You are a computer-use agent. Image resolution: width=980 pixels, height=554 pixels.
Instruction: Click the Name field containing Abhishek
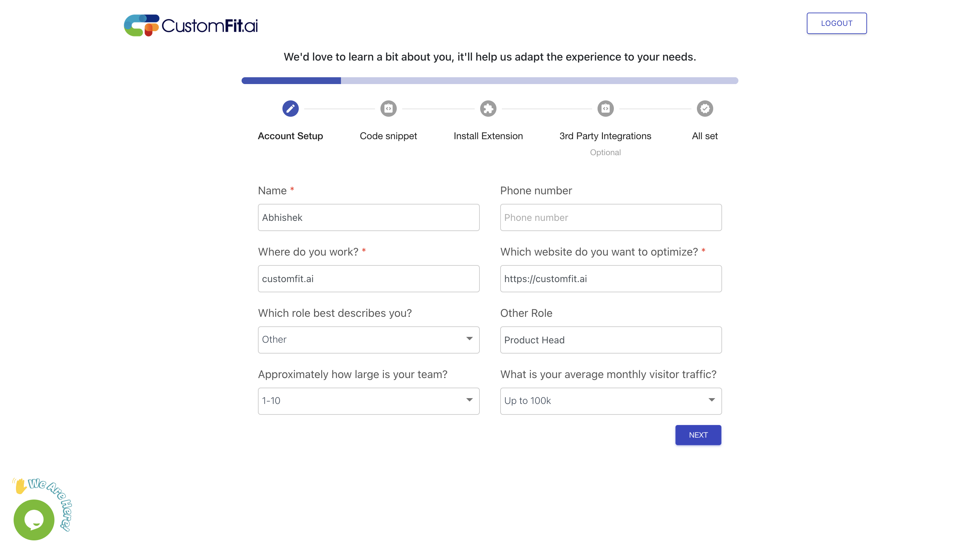click(x=368, y=218)
